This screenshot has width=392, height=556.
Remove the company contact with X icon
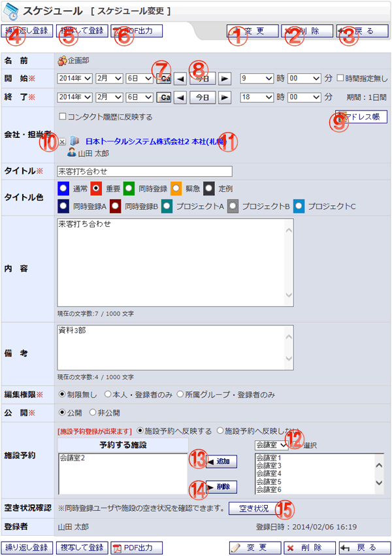[62, 142]
